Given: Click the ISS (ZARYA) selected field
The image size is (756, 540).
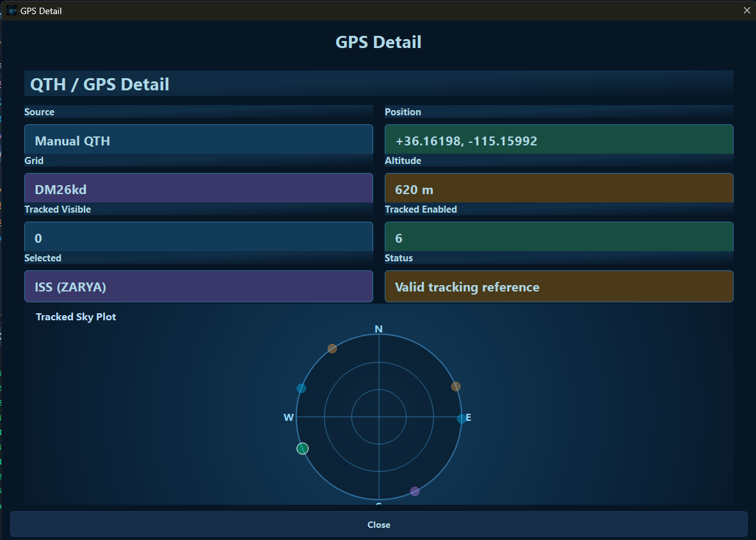Looking at the screenshot, I should pos(198,286).
